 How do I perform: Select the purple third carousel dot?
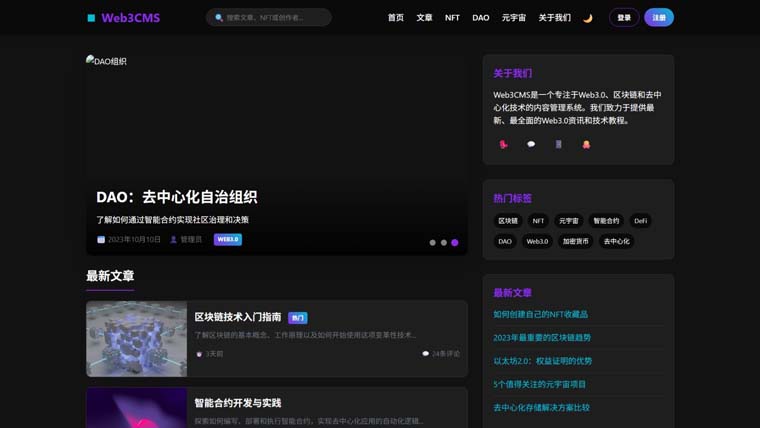pyautogui.click(x=455, y=243)
